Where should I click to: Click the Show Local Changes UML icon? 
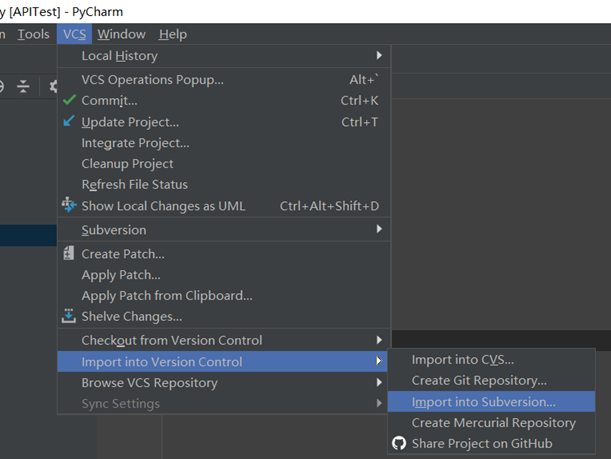click(x=69, y=205)
